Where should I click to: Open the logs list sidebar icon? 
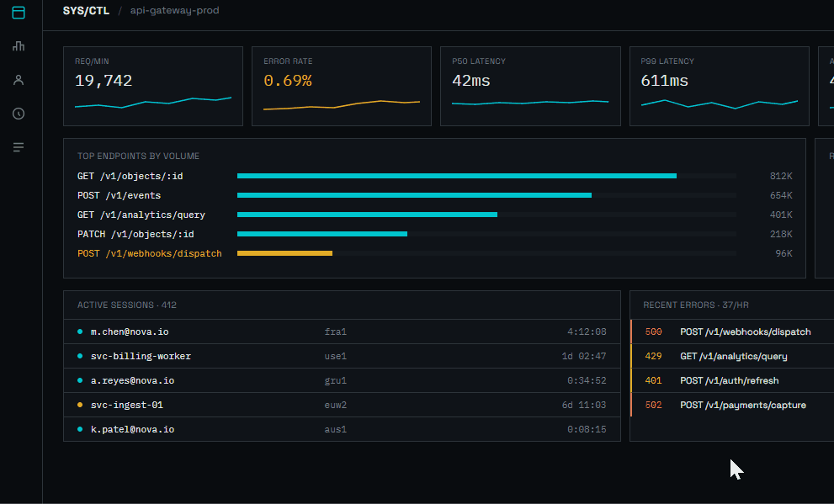point(19,147)
